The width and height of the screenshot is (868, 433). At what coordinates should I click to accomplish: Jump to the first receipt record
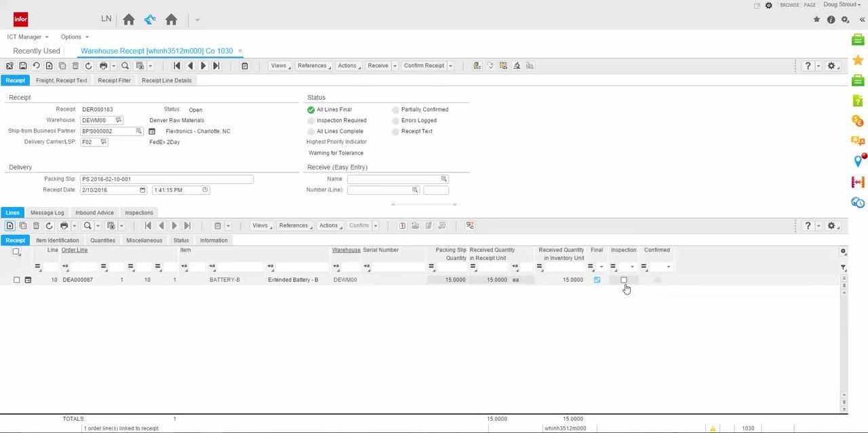(x=177, y=66)
